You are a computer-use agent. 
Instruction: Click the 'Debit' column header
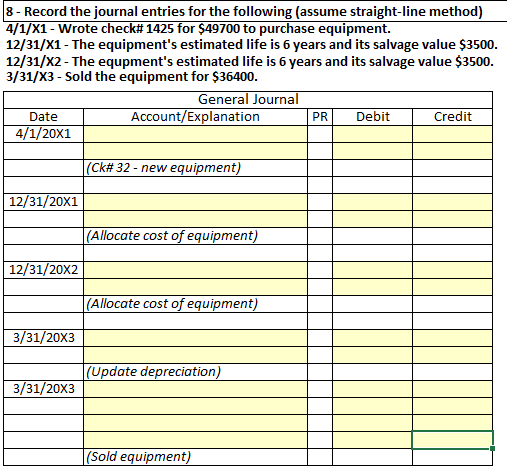(x=372, y=117)
